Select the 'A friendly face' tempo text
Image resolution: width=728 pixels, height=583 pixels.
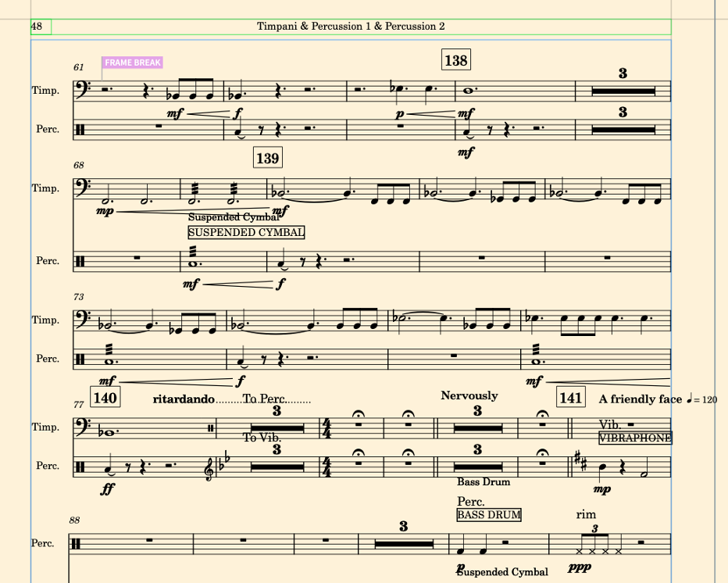(641, 399)
